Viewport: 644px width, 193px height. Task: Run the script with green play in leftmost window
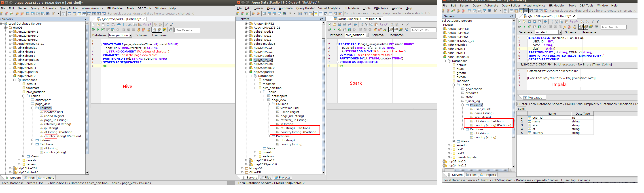coord(98,30)
